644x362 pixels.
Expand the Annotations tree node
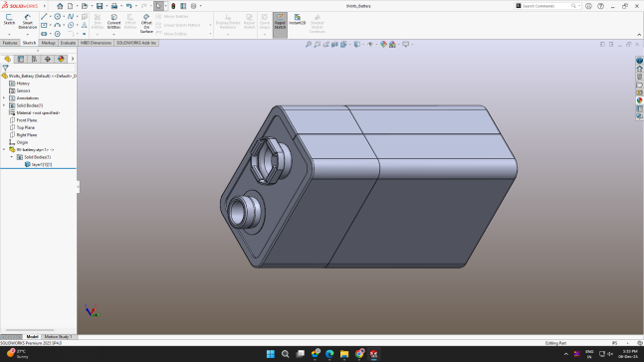point(4,98)
